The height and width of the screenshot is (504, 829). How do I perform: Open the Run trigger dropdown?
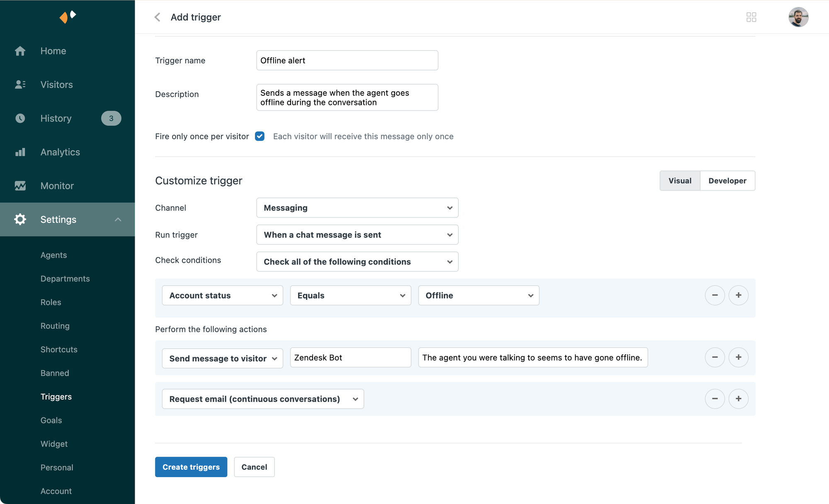357,235
